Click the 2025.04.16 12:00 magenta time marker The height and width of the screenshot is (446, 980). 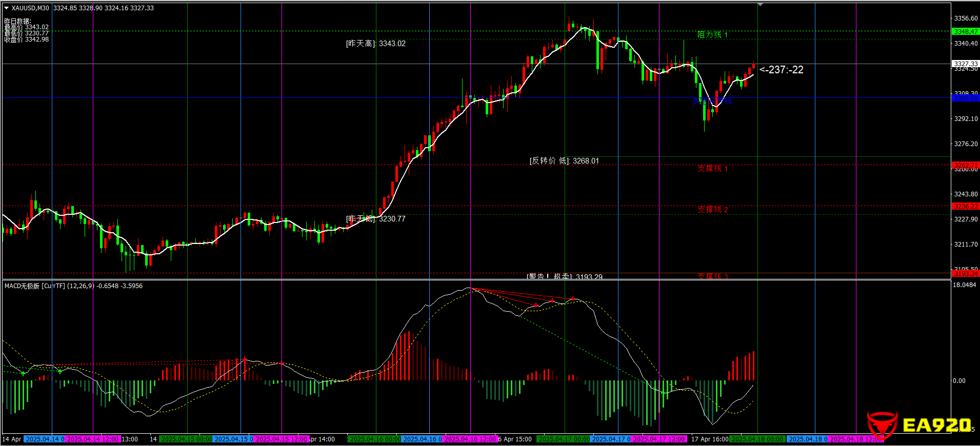point(470,439)
